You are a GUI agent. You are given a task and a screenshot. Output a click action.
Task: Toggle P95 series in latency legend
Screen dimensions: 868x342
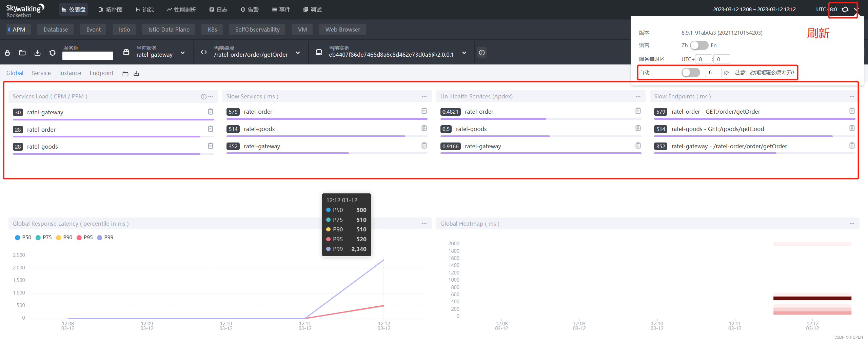[85, 237]
